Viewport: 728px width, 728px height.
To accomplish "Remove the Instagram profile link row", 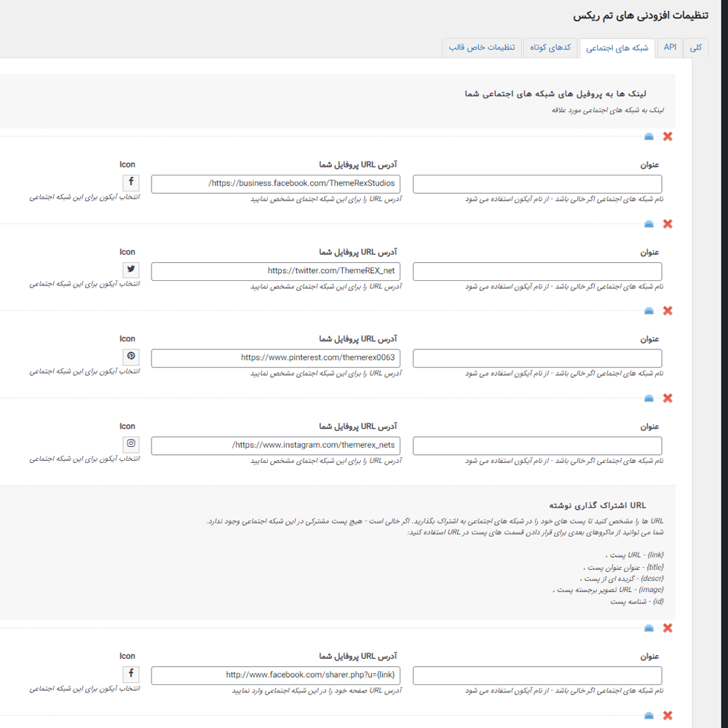I will click(x=667, y=398).
